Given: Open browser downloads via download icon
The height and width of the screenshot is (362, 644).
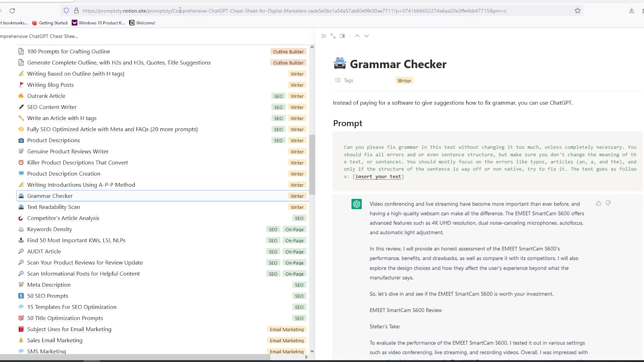Looking at the screenshot, I should pyautogui.click(x=632, y=11).
